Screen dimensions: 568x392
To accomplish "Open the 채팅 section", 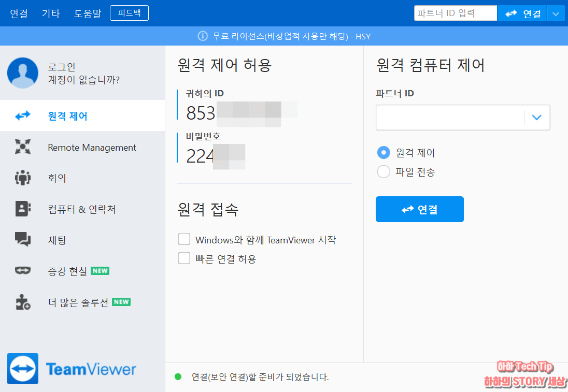I will [x=57, y=240].
